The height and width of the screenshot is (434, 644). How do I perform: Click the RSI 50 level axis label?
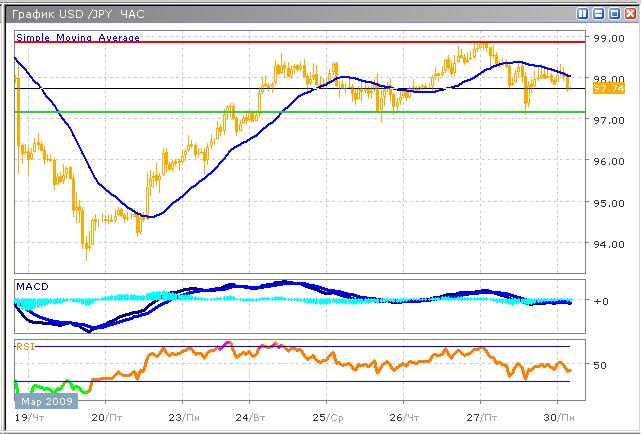(601, 365)
